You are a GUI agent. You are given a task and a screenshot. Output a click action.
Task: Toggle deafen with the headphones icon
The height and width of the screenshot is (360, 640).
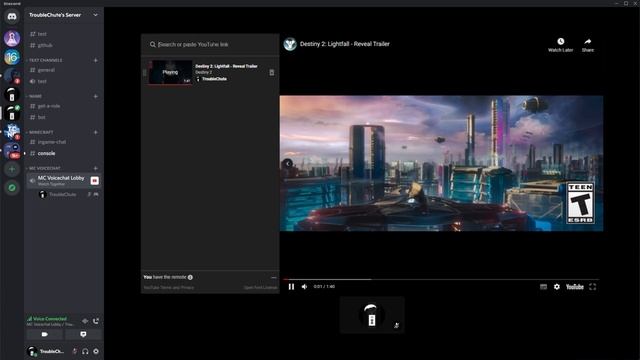(85, 351)
